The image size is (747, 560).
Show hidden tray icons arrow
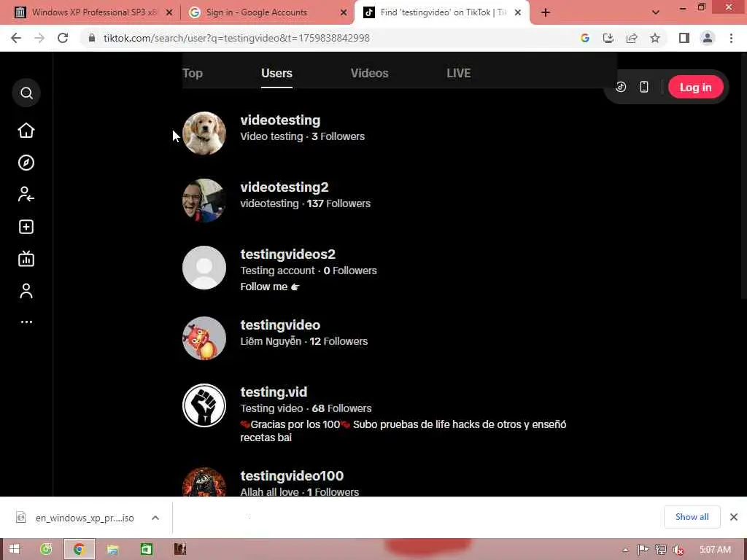tap(625, 550)
